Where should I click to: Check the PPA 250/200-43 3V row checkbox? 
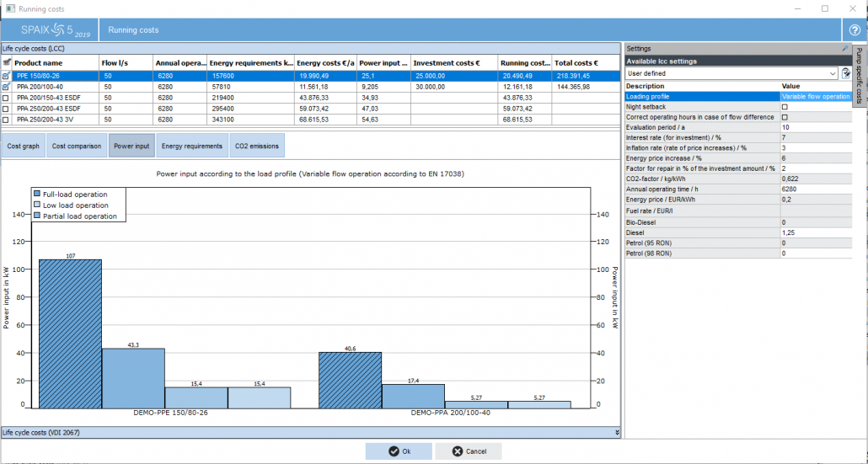tap(6, 120)
